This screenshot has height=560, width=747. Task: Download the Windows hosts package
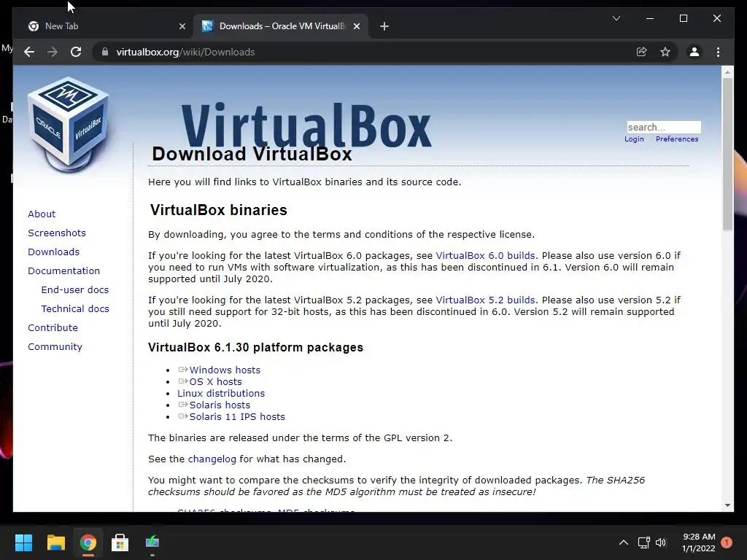225,370
